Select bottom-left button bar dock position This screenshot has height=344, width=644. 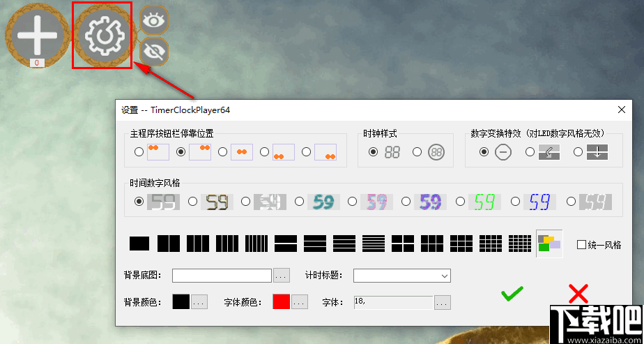click(x=265, y=152)
